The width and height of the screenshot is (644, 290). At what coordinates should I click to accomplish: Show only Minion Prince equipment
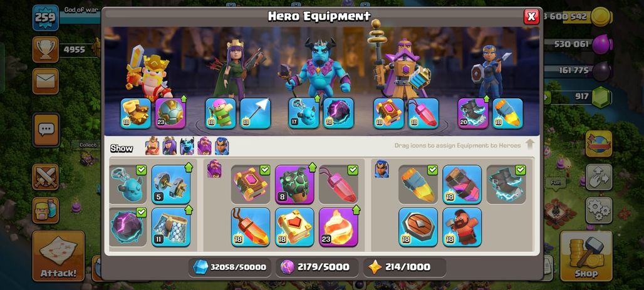187,146
